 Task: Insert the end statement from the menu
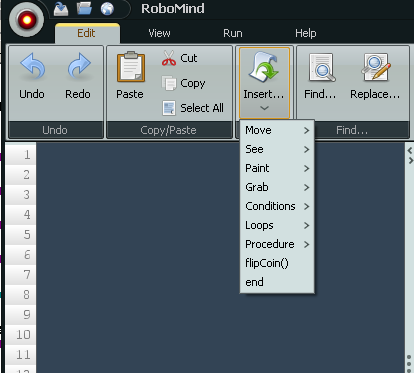click(x=277, y=282)
